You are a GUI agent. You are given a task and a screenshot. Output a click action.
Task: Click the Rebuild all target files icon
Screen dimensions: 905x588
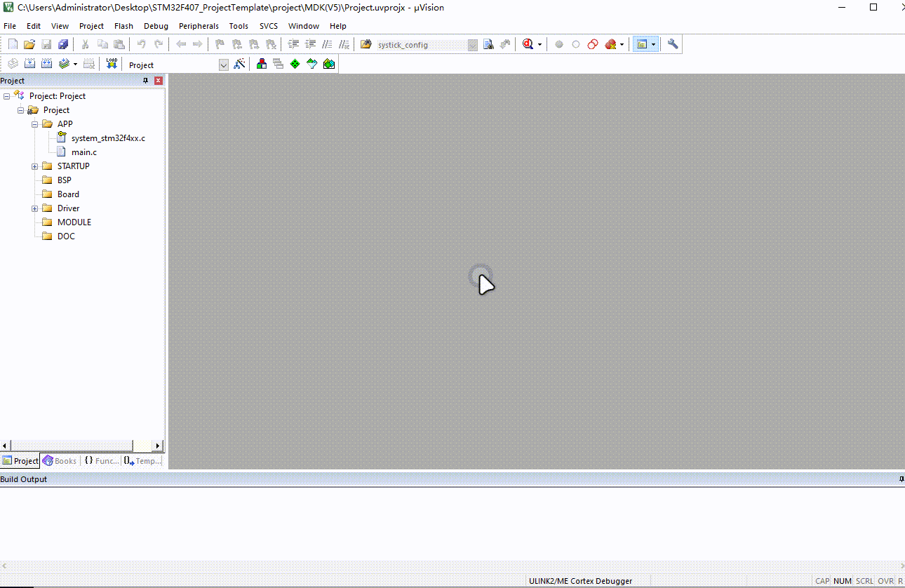click(46, 64)
